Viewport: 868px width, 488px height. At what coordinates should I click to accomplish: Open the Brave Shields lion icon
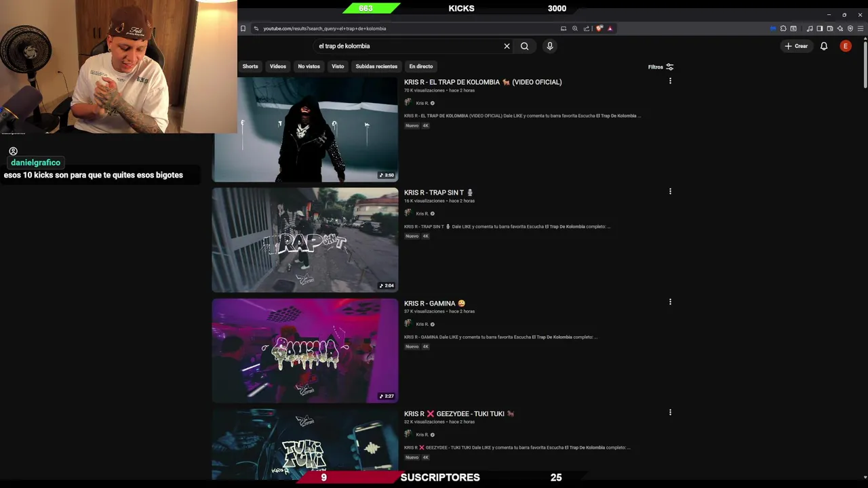(599, 28)
